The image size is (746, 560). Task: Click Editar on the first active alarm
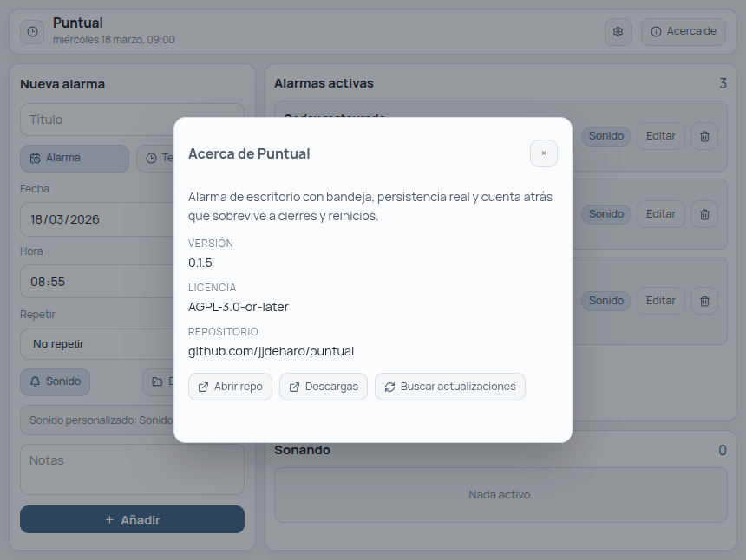click(x=660, y=136)
